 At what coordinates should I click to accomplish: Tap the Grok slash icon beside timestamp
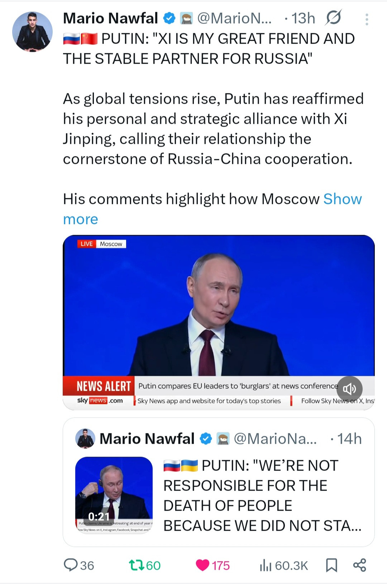(x=333, y=18)
